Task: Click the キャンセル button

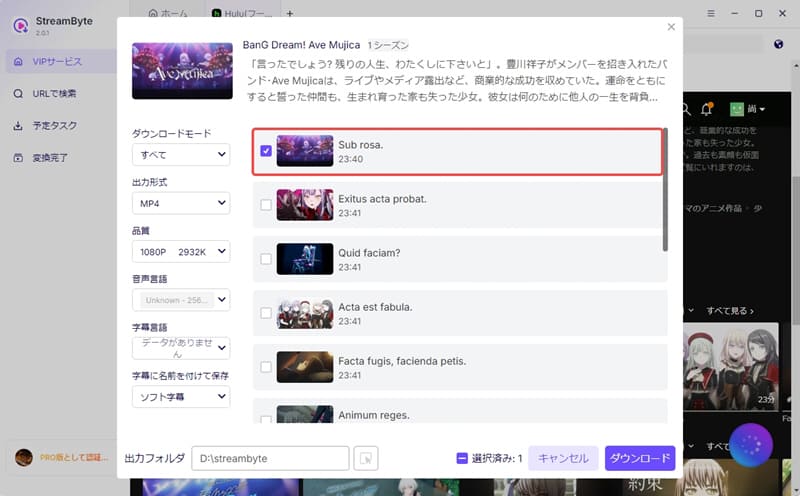Action: coord(563,458)
